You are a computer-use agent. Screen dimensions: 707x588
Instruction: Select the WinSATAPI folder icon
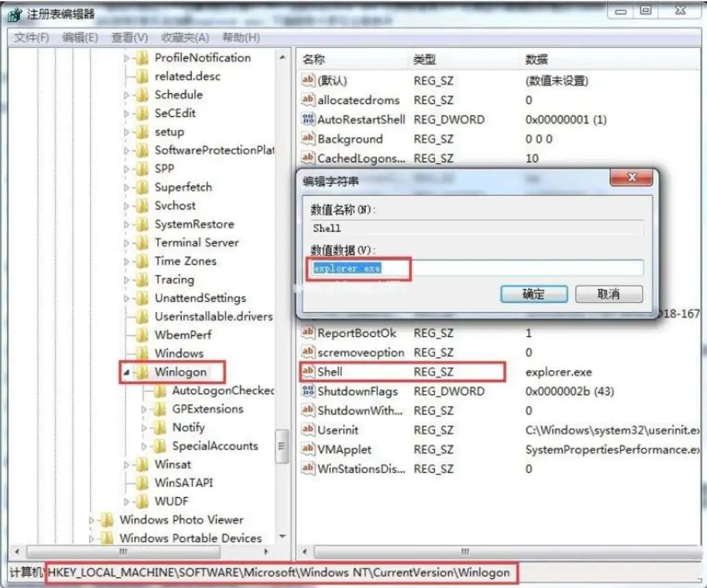[142, 483]
